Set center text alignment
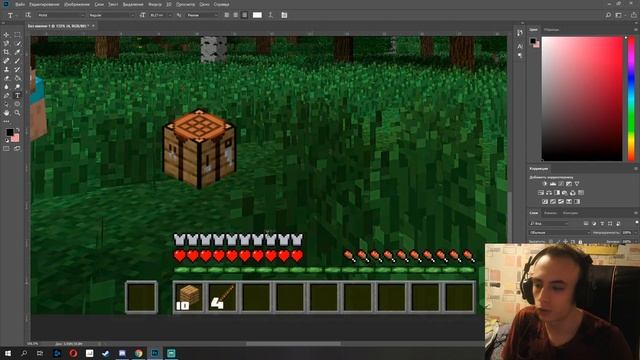The width and height of the screenshot is (640, 360). (x=236, y=15)
